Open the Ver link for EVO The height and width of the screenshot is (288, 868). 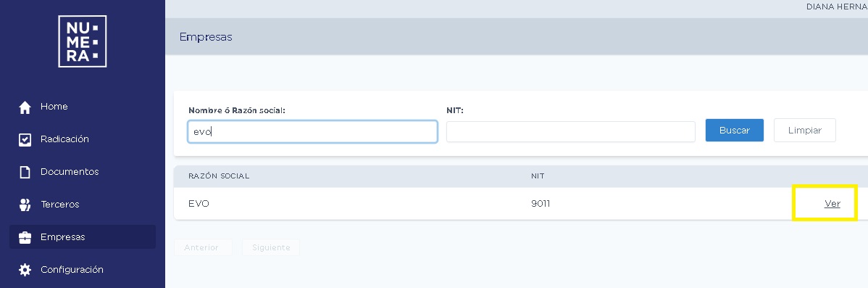coord(832,204)
